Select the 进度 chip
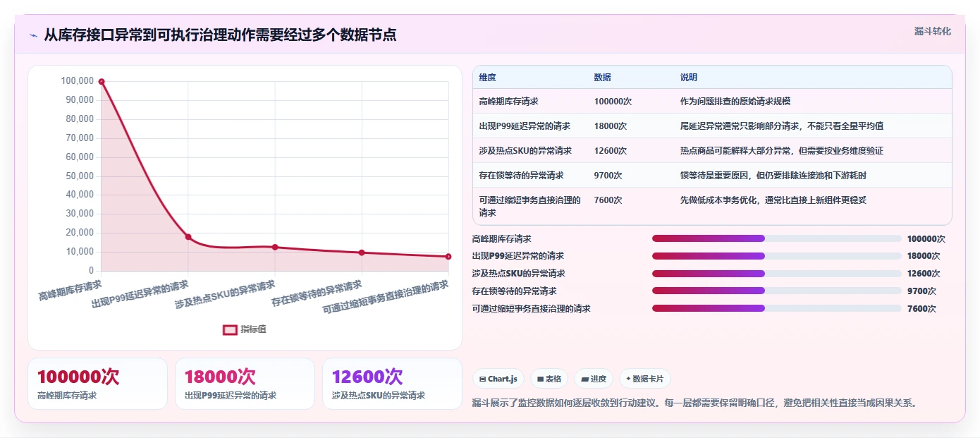This screenshot has width=980, height=438. click(594, 379)
